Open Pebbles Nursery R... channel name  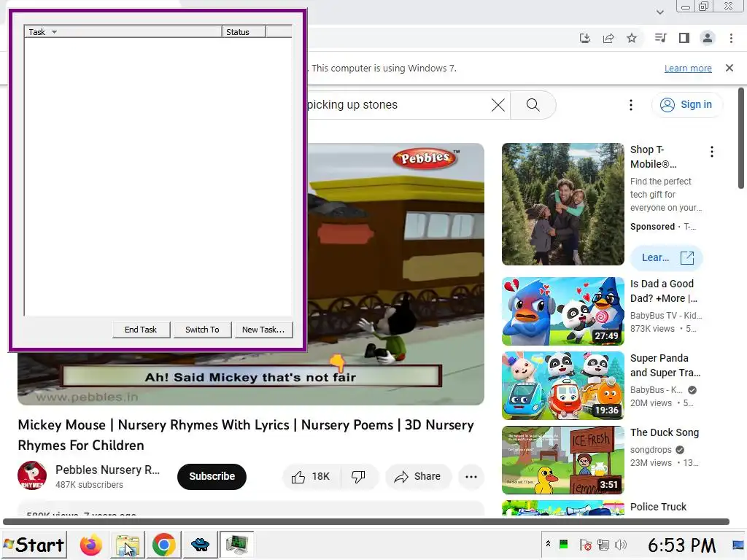tap(108, 470)
